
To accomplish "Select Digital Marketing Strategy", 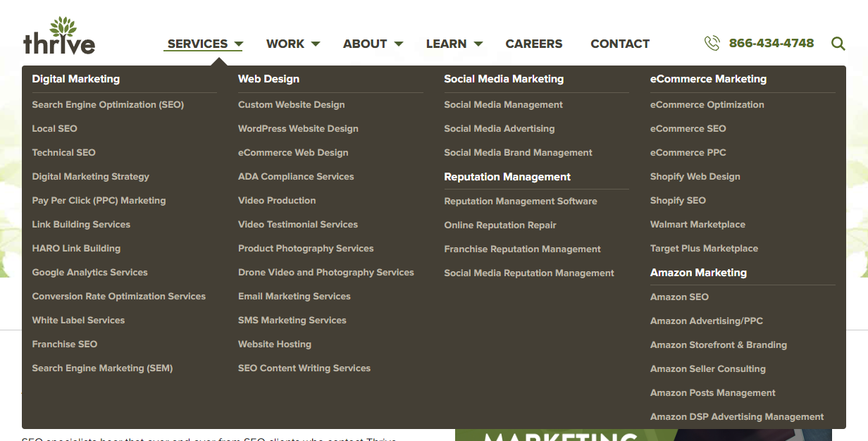I will pos(90,177).
